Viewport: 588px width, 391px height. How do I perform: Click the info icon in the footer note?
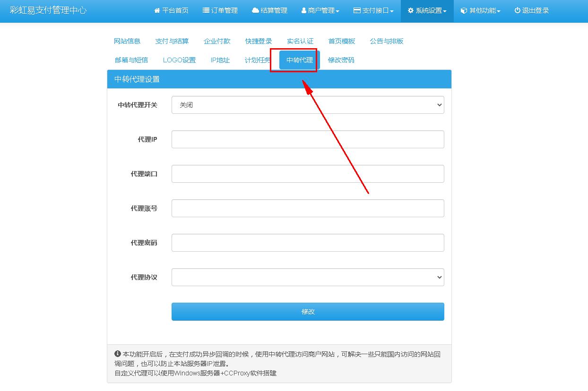point(118,354)
